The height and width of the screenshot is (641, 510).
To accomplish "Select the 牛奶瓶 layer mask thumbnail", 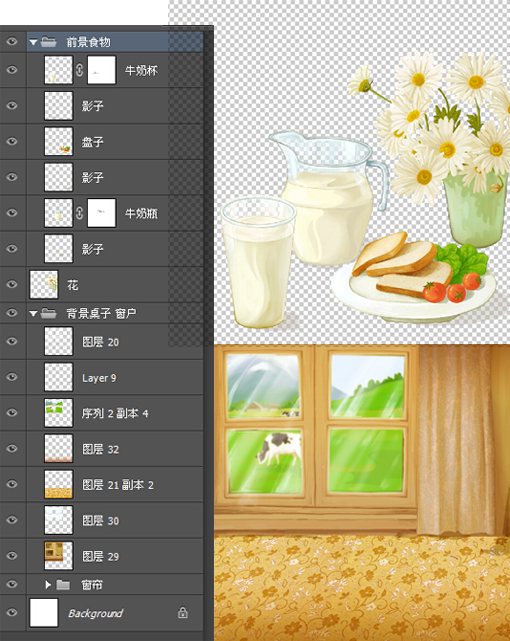I will 101,213.
